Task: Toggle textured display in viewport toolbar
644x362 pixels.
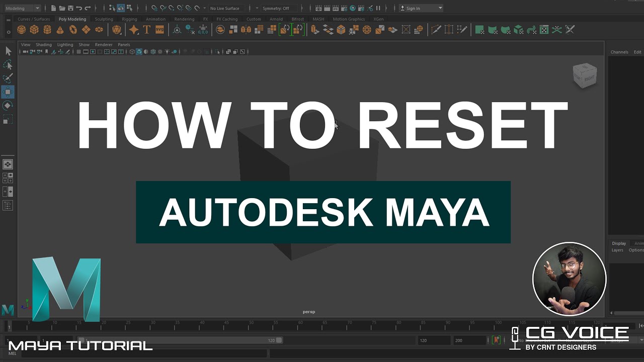Action: coord(160,52)
